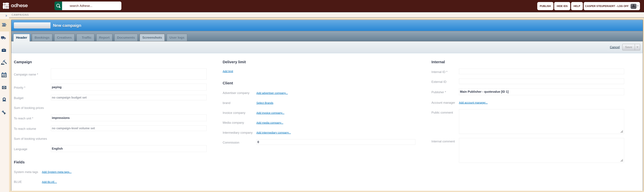
Task: Click the Add advertiser company link
Action: [272, 93]
